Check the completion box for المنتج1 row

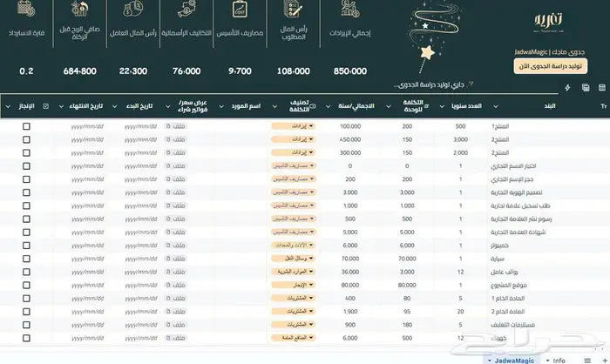coord(26,126)
